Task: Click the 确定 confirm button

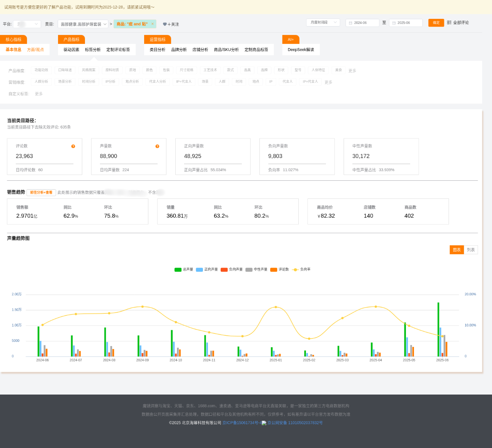Action: pos(436,23)
